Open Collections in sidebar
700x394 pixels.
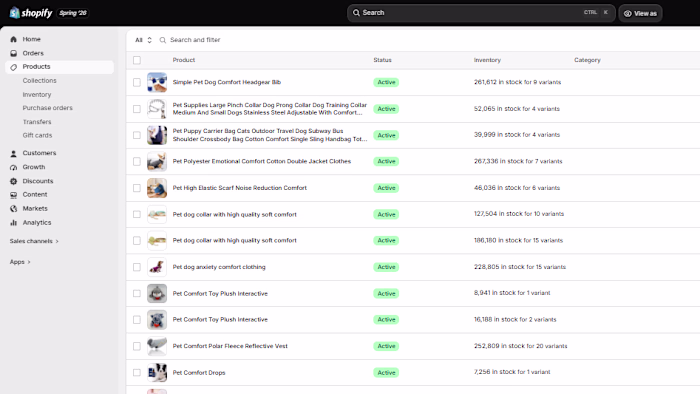click(40, 81)
